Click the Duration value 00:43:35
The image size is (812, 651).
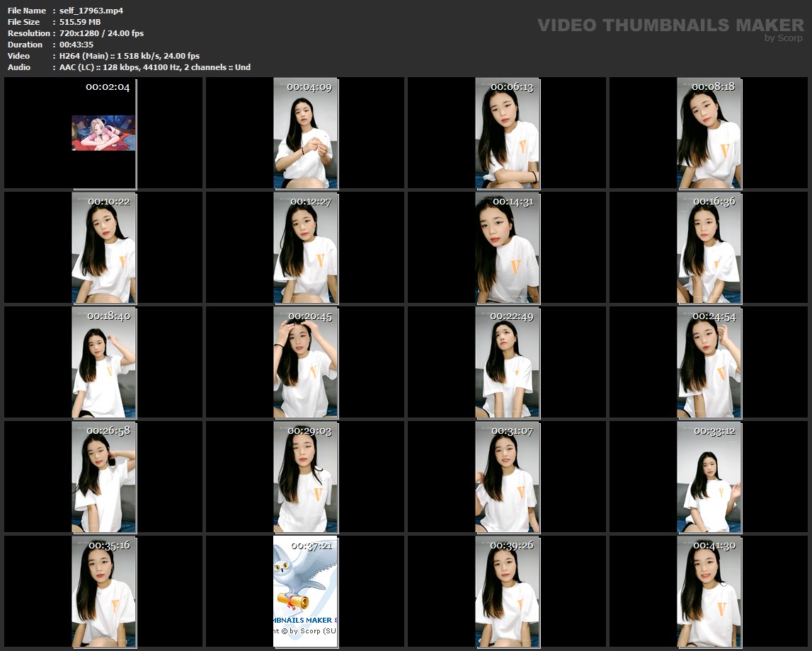click(x=76, y=45)
